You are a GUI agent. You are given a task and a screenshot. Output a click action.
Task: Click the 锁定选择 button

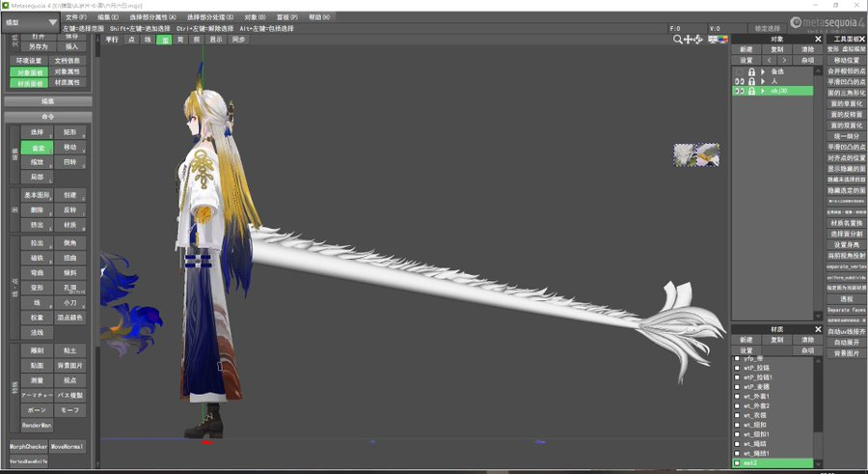[768, 28]
